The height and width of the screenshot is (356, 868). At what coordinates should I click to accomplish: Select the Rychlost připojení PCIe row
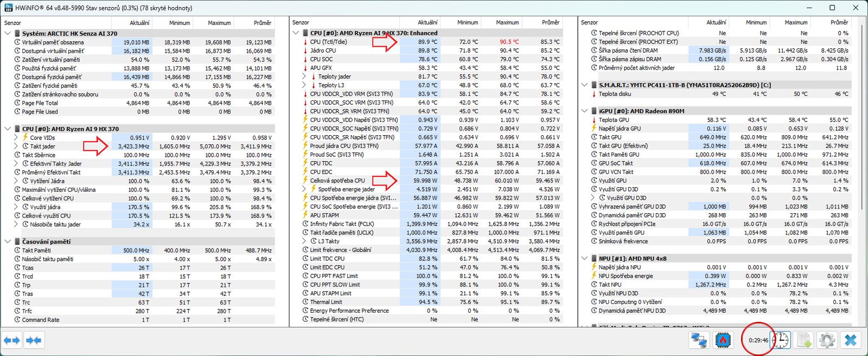(716, 224)
